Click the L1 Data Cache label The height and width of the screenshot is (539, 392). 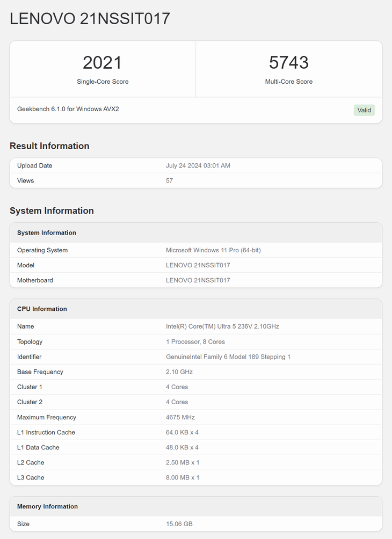38,447
